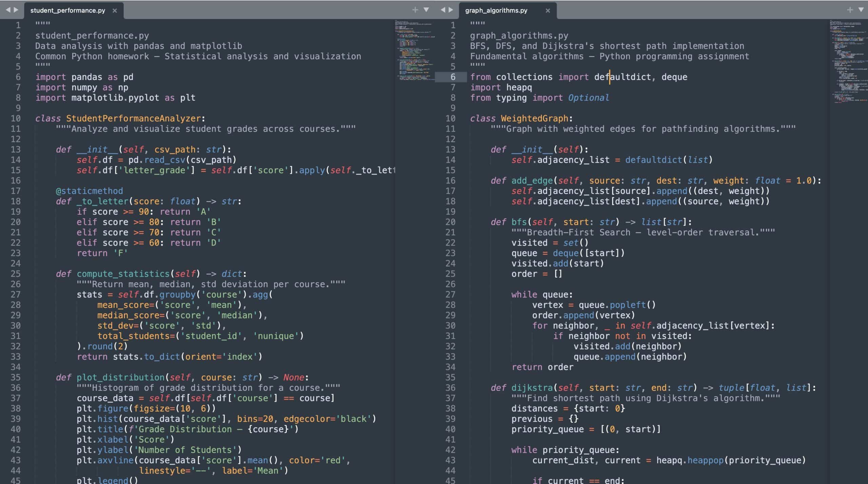Viewport: 868px width, 484px height.
Task: Place cursor on dijkstra function name
Action: [x=532, y=388]
